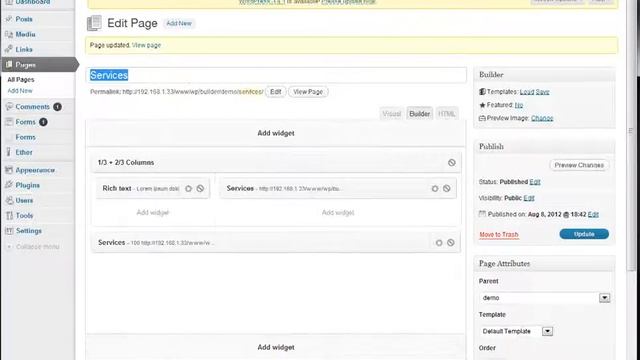The width and height of the screenshot is (640, 360).
Task: Click the Posts sidebar icon
Action: (x=9, y=19)
